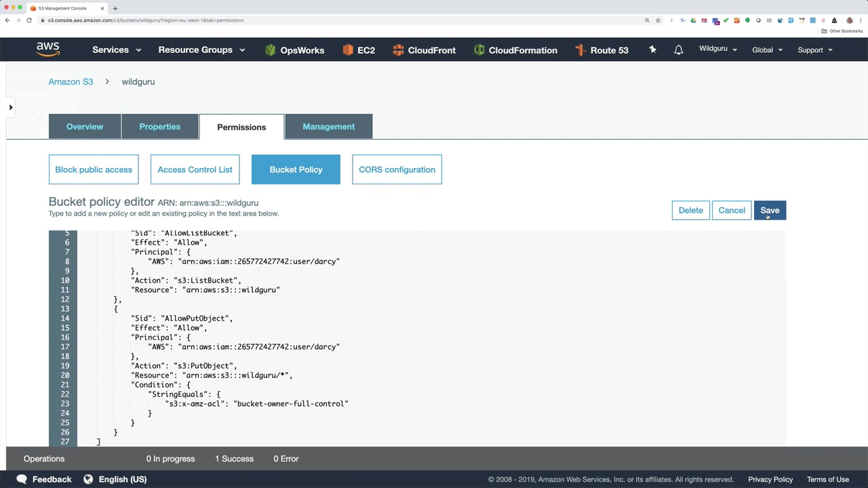This screenshot has height=488, width=868.
Task: Click the "AllowPutObject" Sid line
Action: tap(182, 319)
